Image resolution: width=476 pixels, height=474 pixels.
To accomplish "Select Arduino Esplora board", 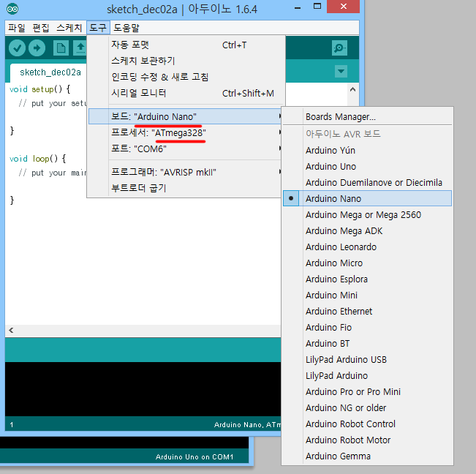I will click(367, 279).
